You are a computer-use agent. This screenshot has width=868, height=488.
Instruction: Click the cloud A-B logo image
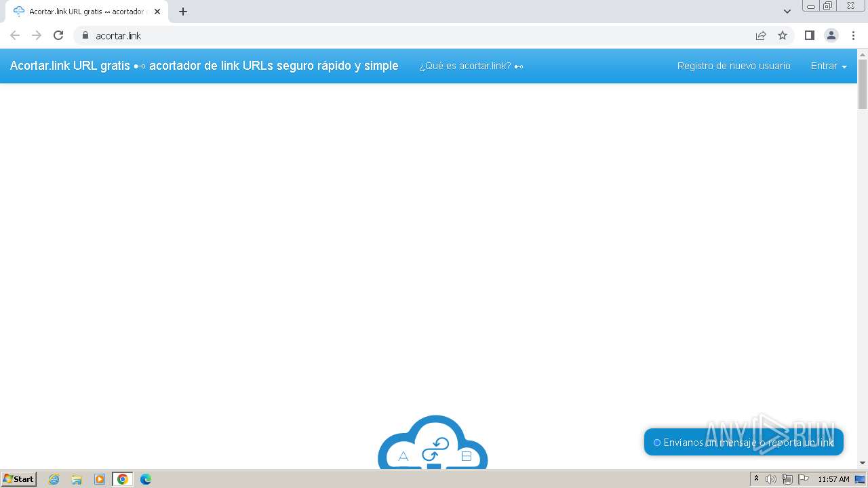point(433,442)
